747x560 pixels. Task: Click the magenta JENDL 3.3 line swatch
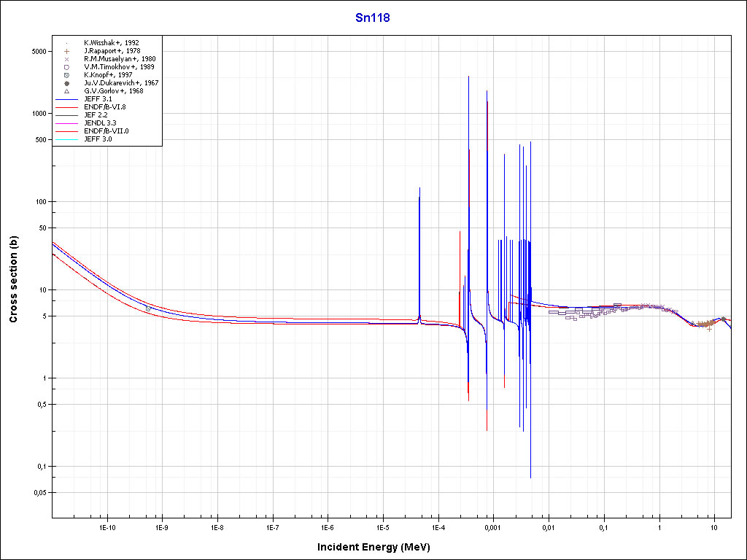click(66, 123)
